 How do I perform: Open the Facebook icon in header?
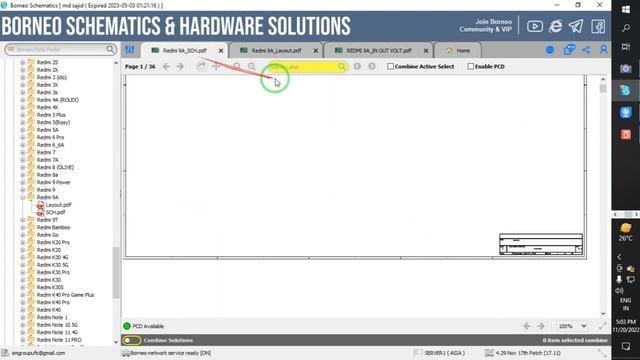coord(598,27)
